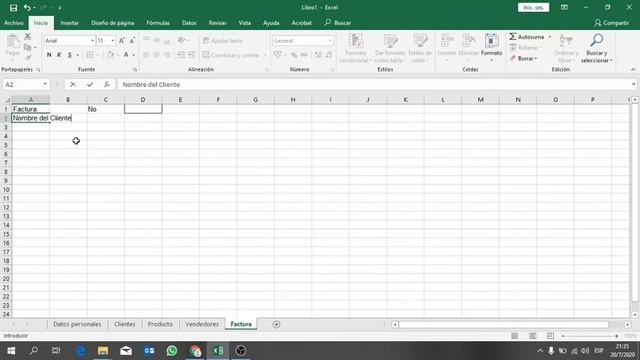Click the Inic. ses. sign-in button
The width and height of the screenshot is (640, 360).
pos(533,8)
